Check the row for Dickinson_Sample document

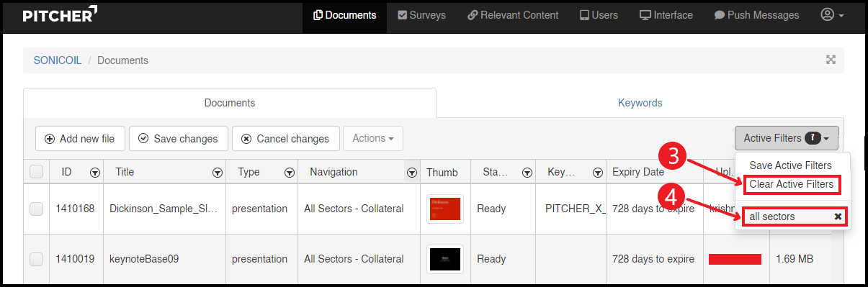[x=37, y=209]
